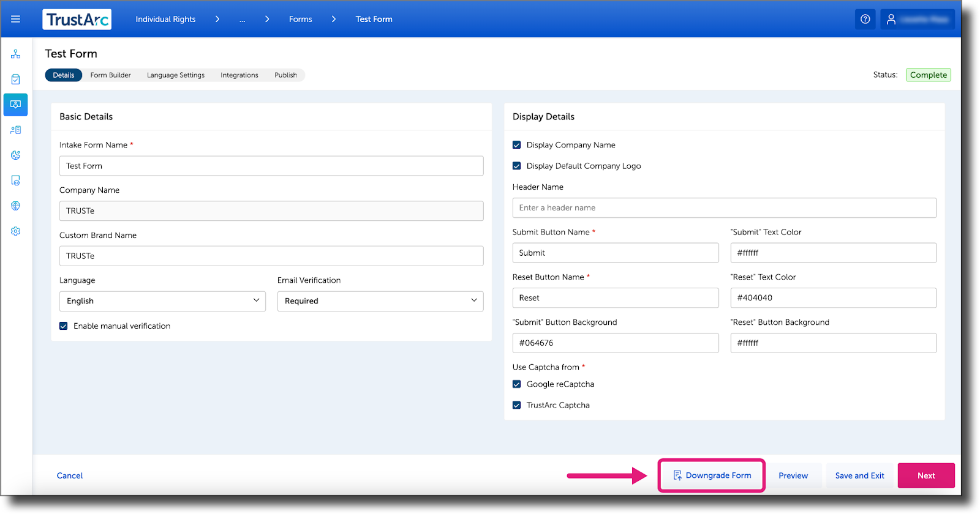Open the hamburger navigation menu
Image resolution: width=980 pixels, height=514 pixels.
tap(15, 19)
